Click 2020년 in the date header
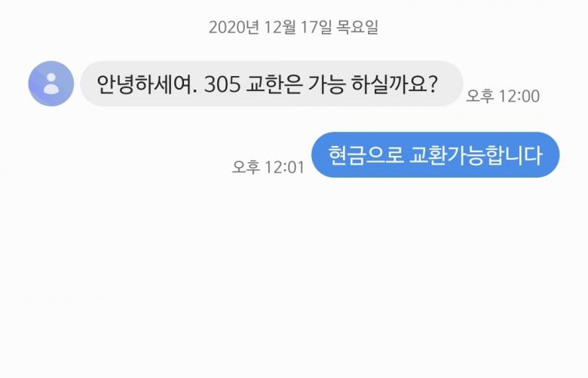 [234, 27]
